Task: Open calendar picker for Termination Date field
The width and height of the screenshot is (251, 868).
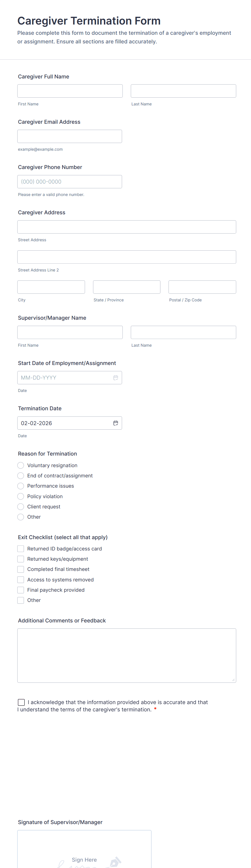Action: click(116, 423)
